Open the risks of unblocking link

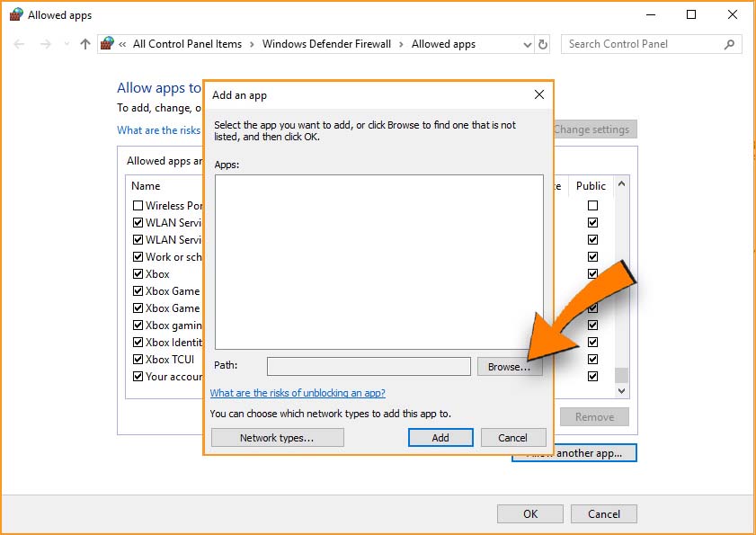click(298, 393)
